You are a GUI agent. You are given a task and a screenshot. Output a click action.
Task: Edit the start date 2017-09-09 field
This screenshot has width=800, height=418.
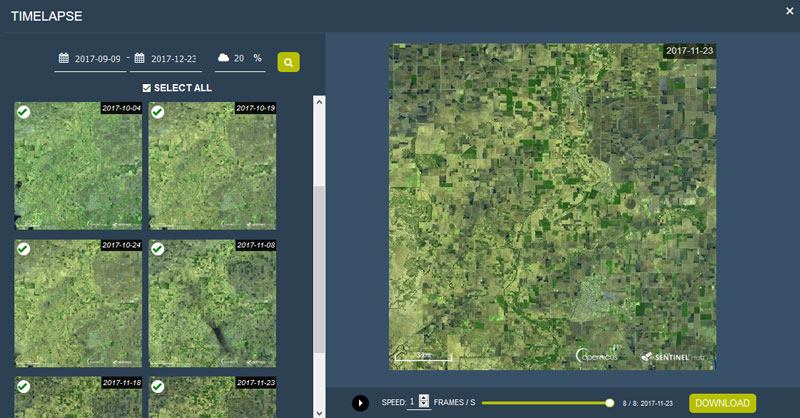[x=97, y=59]
